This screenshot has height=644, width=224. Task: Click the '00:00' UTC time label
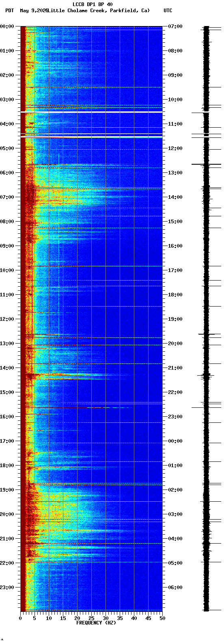(x=175, y=441)
